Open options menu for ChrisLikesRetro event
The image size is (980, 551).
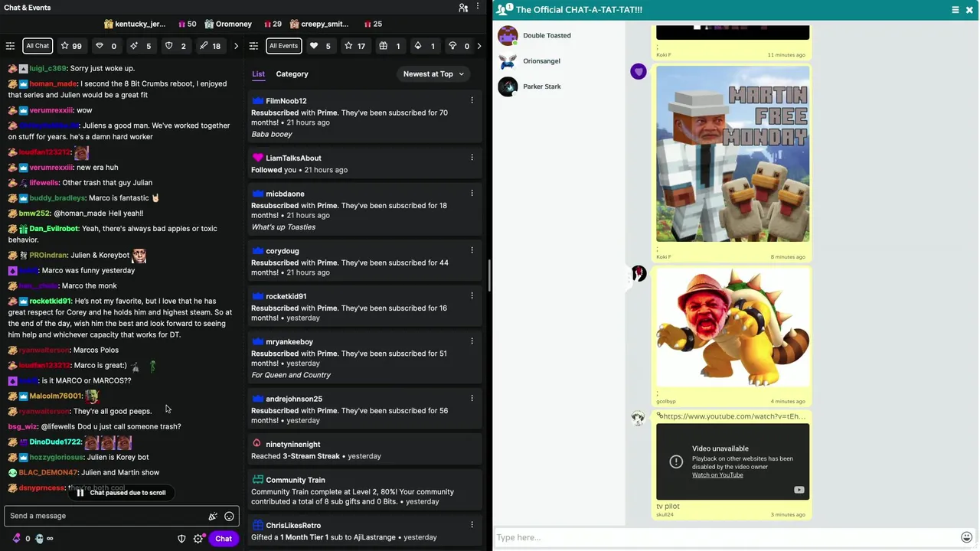[472, 525]
